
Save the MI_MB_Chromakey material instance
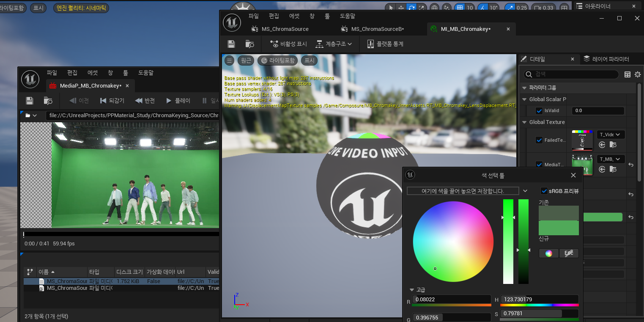pyautogui.click(x=231, y=44)
